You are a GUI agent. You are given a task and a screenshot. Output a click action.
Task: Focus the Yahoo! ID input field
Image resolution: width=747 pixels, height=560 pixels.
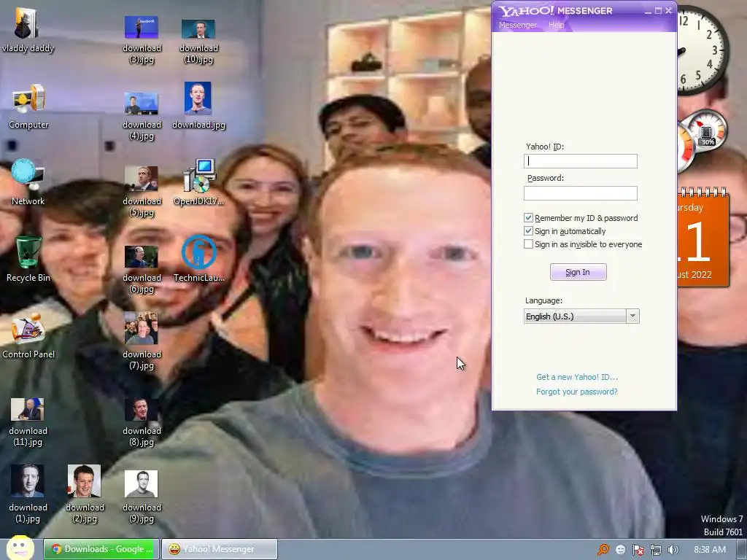(580, 161)
